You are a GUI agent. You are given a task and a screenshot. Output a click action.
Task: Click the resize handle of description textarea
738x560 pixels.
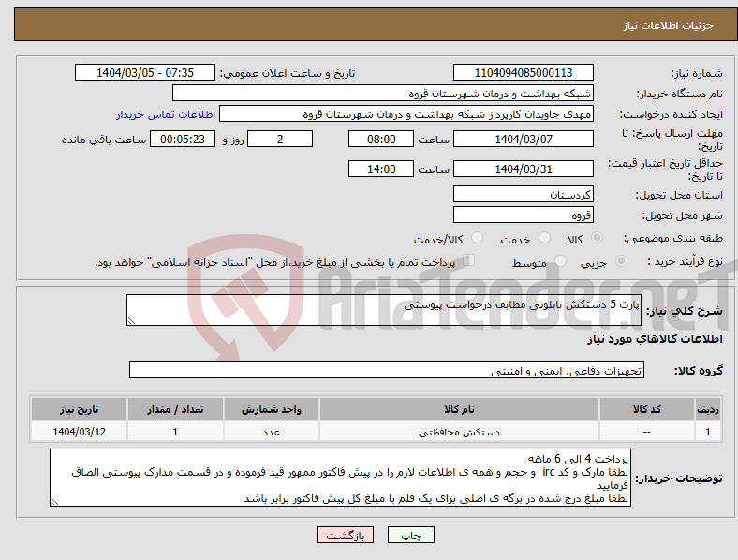pyautogui.click(x=131, y=321)
